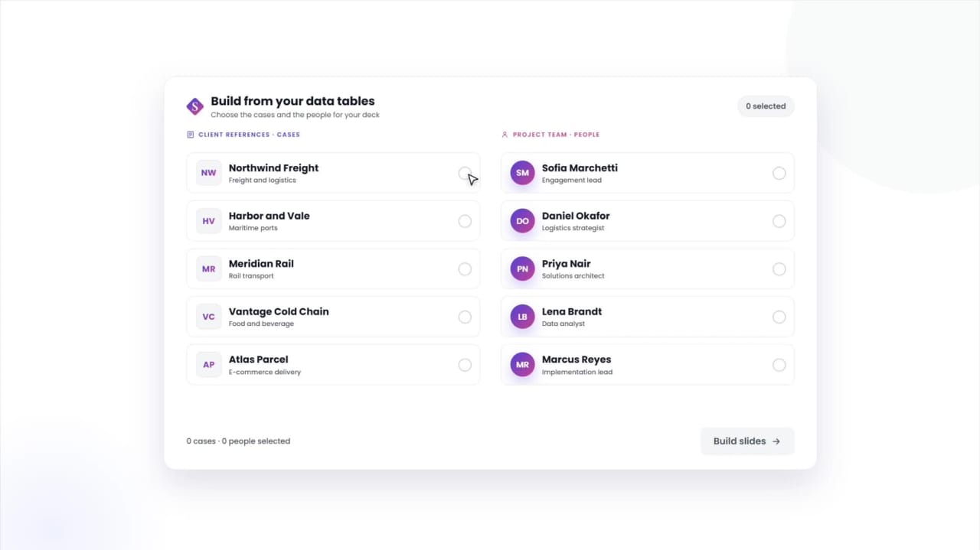Select the Lena Brandt radio circle
The width and height of the screenshot is (980, 550).
tap(779, 317)
